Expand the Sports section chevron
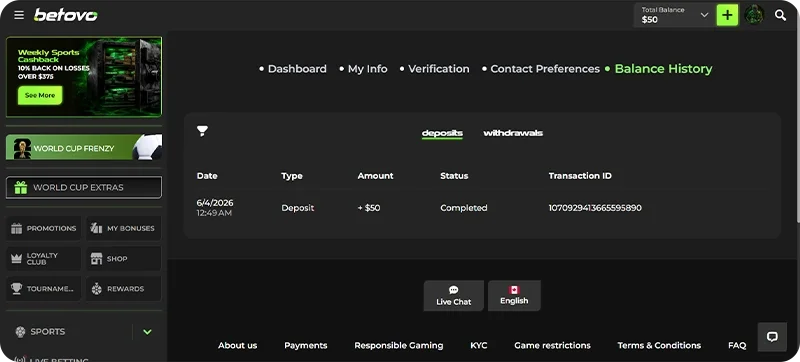This screenshot has height=362, width=800. pos(147,332)
